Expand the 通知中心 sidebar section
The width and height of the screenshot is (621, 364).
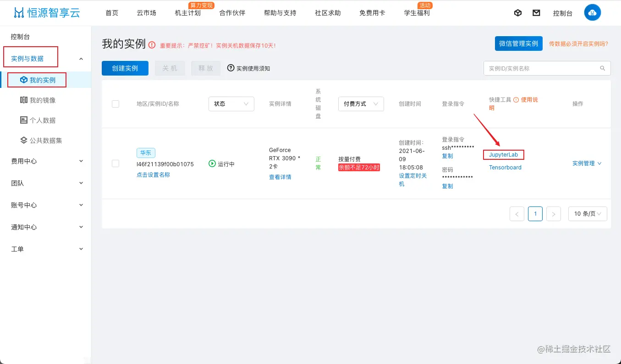pos(46,227)
